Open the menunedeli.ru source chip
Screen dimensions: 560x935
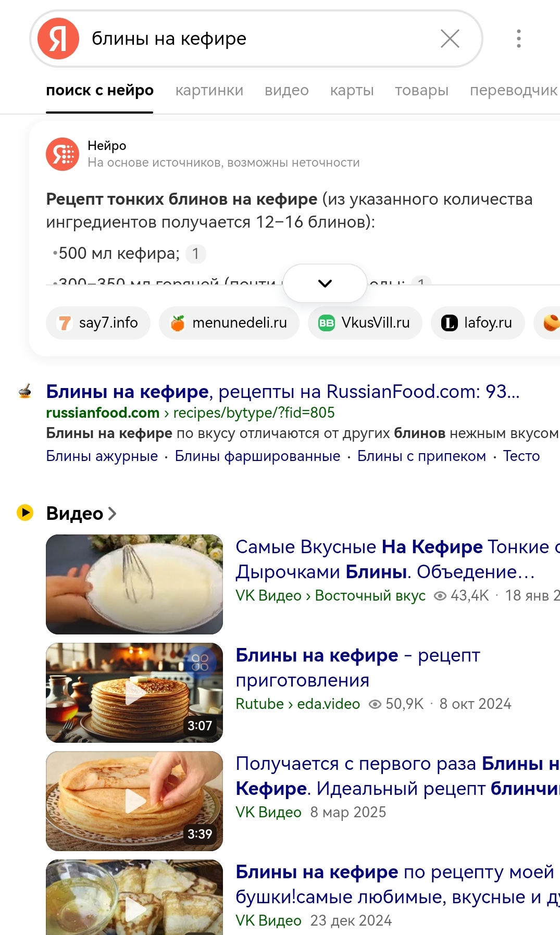point(229,323)
